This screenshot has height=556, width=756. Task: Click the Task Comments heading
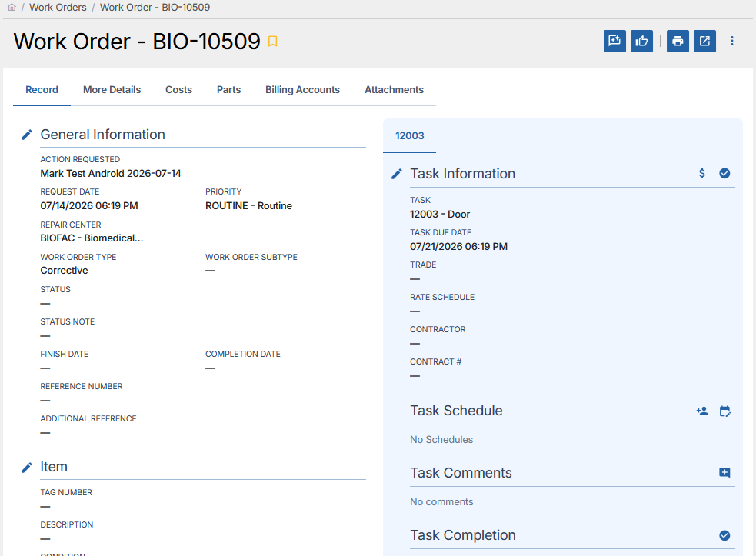click(x=461, y=473)
